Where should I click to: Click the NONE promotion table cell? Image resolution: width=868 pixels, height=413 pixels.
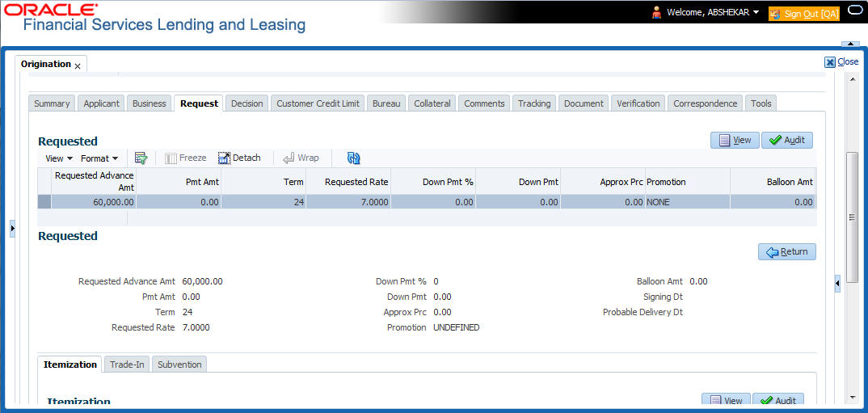(688, 202)
